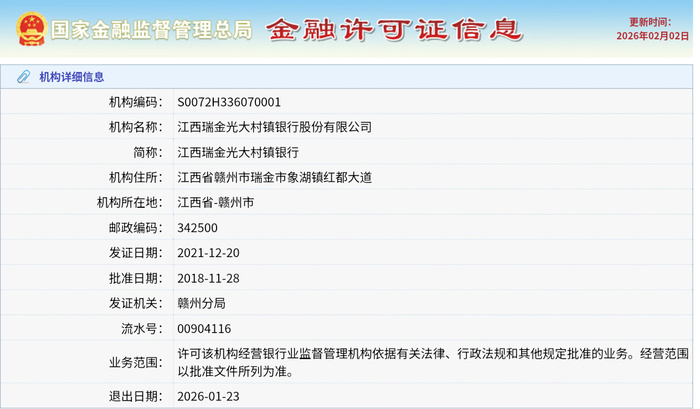Click the 批准日期 label
Image resolution: width=700 pixels, height=409 pixels.
tap(136, 279)
